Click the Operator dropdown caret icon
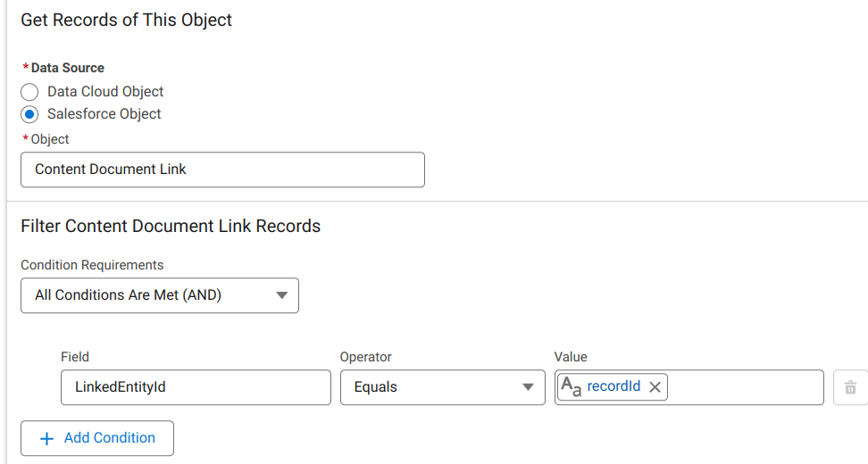The width and height of the screenshot is (868, 464). pyautogui.click(x=527, y=387)
